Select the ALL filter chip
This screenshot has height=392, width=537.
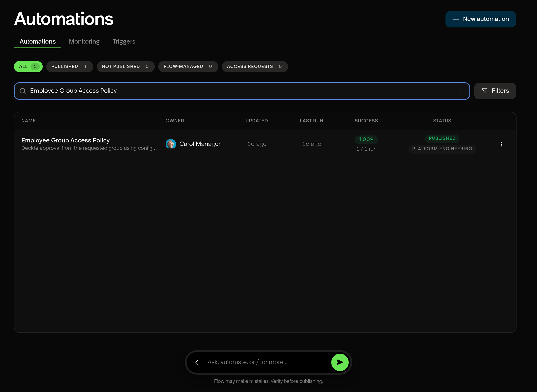[28, 67]
